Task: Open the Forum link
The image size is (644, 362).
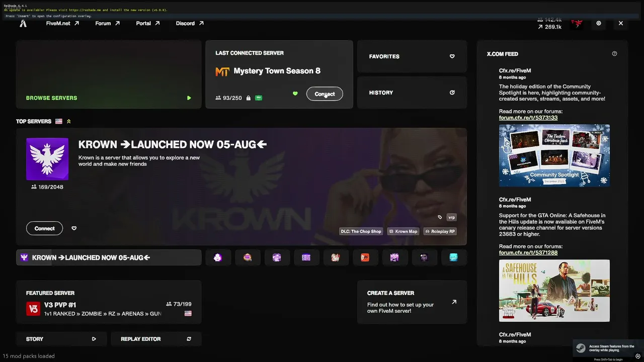Action: 108,23
